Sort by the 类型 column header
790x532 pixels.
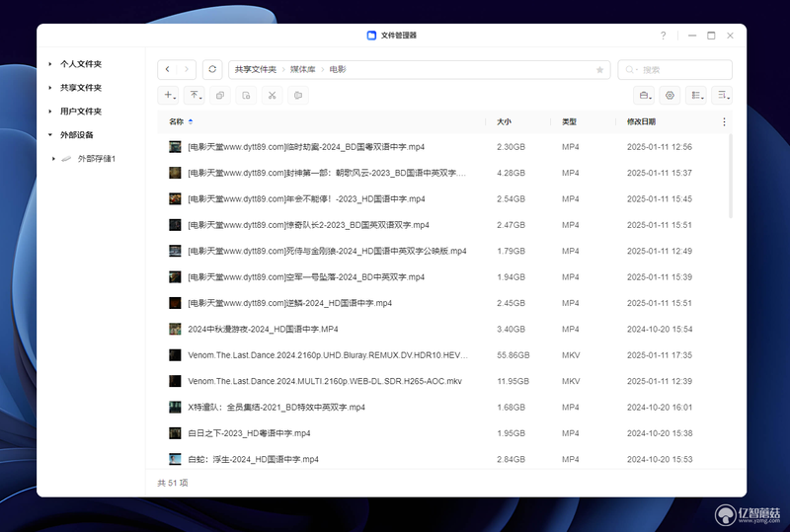pos(570,122)
